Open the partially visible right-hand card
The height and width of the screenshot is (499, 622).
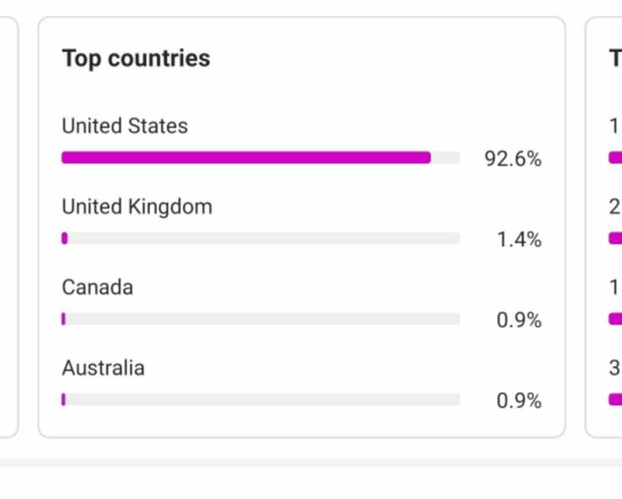603,227
